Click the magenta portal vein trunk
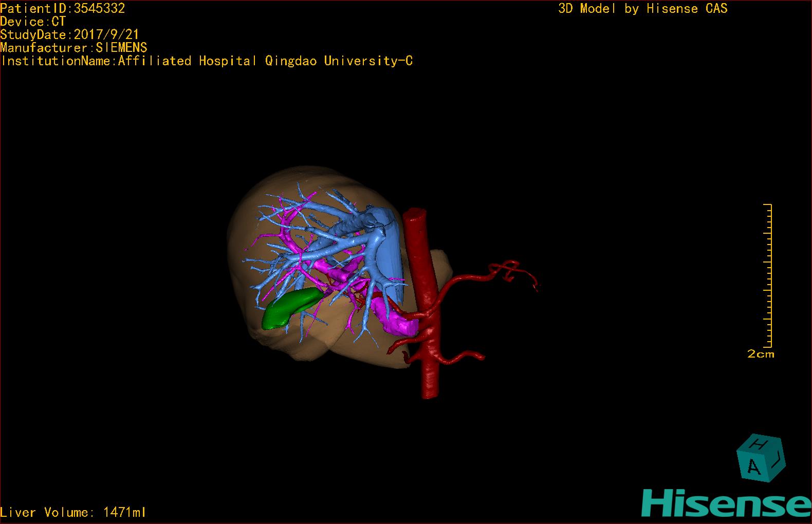 (x=394, y=316)
